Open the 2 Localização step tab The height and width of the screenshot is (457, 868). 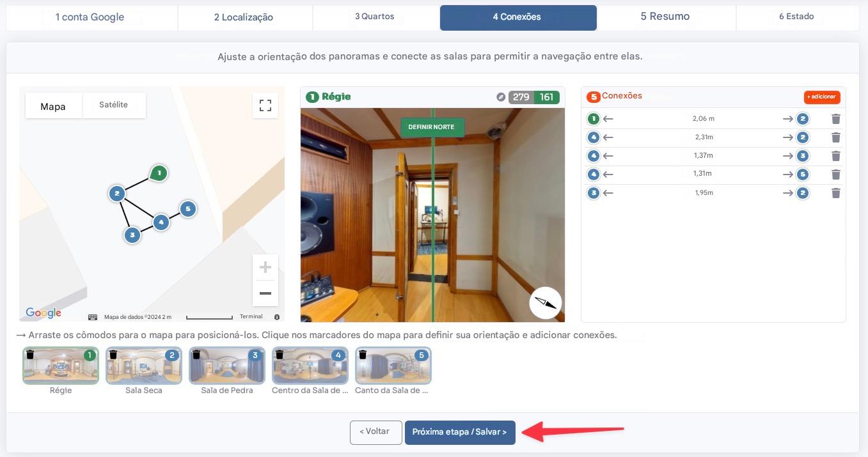pos(244,17)
